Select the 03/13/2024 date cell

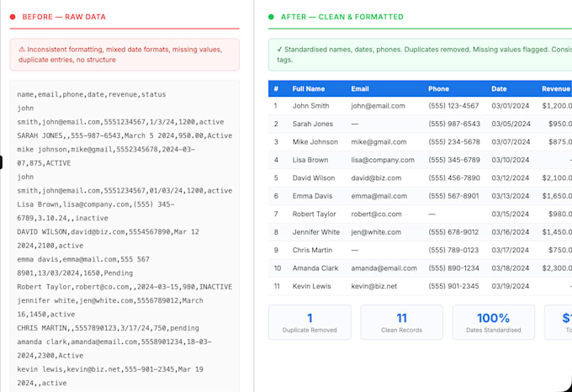pos(510,196)
